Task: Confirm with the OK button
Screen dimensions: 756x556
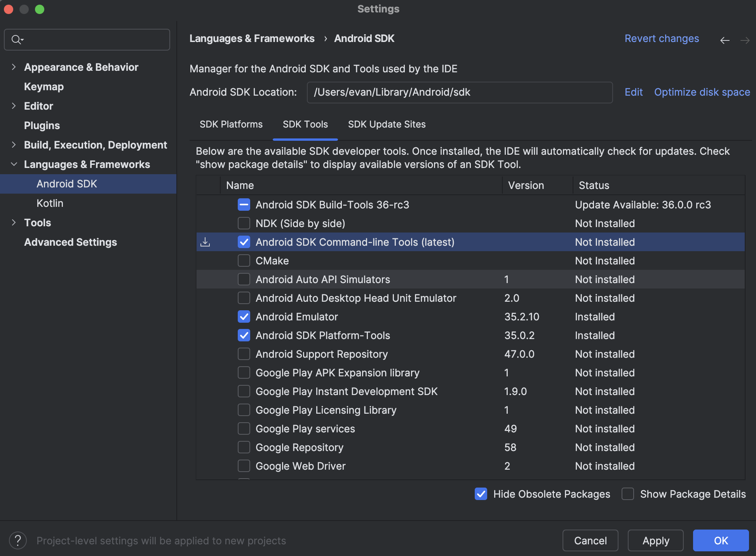Action: pyautogui.click(x=721, y=540)
